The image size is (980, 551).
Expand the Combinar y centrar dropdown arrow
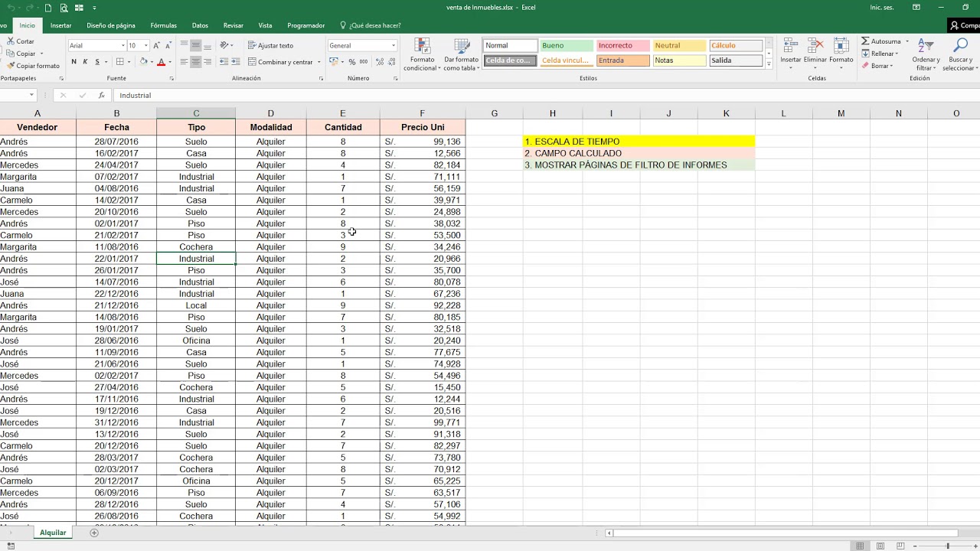point(319,62)
